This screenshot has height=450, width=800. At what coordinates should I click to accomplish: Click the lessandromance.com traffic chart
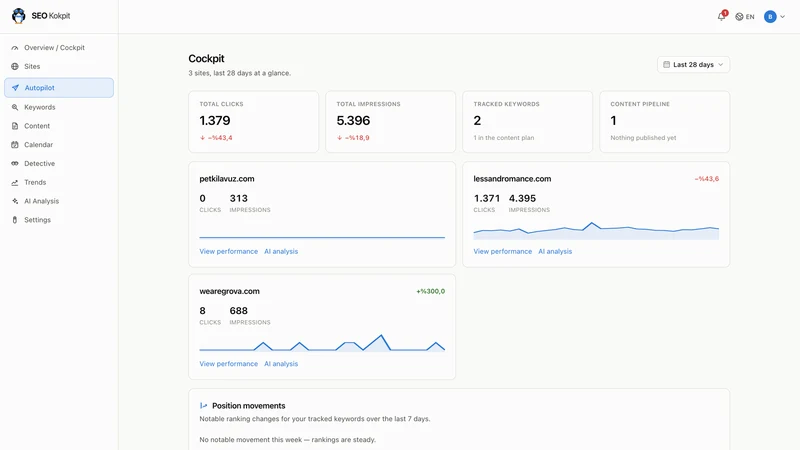[596, 231]
